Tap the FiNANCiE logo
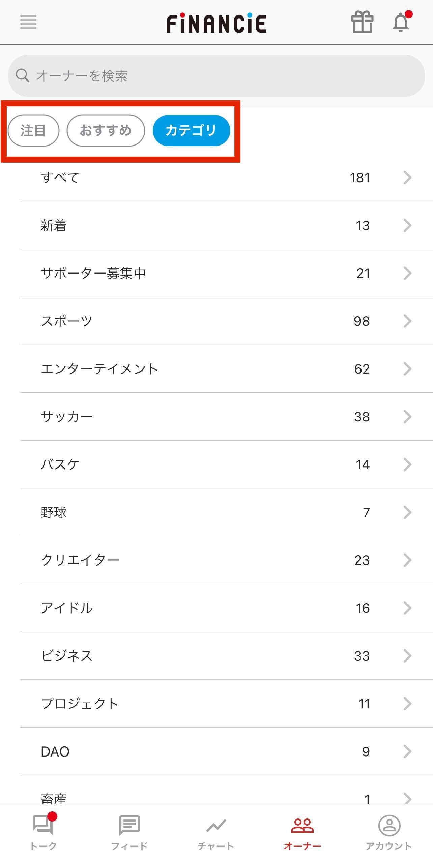 (216, 23)
